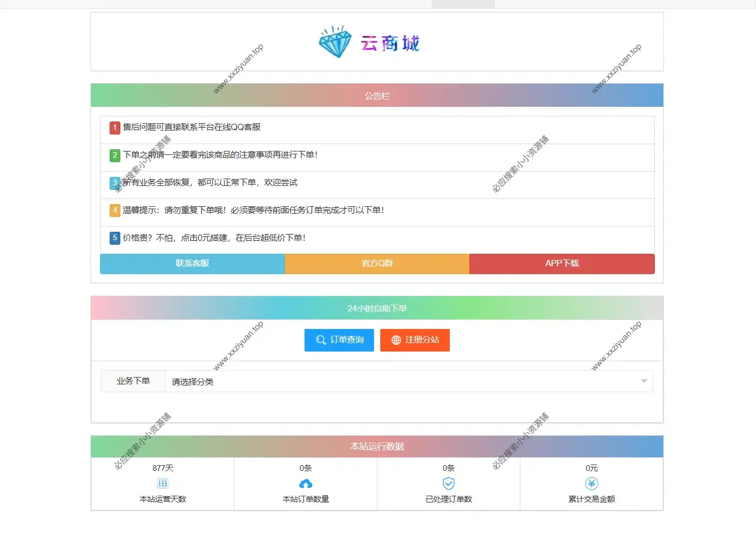This screenshot has height=533, width=756.
Task: Click the blue numbered badge 1 in announcements
Action: pos(115,128)
